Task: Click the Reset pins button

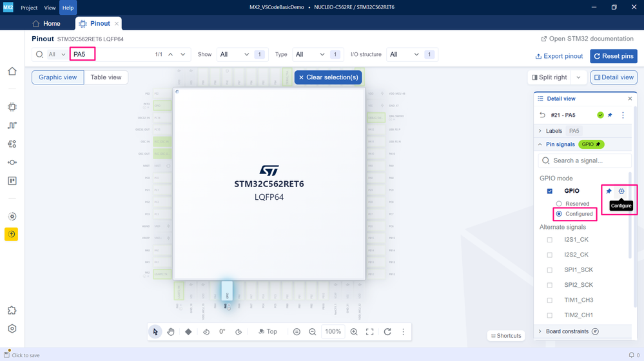Action: click(614, 56)
